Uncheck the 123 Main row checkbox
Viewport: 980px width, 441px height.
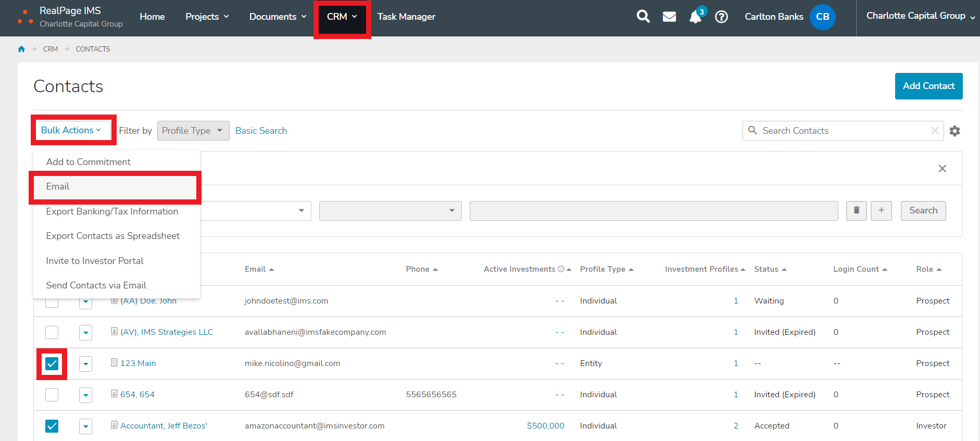point(52,363)
